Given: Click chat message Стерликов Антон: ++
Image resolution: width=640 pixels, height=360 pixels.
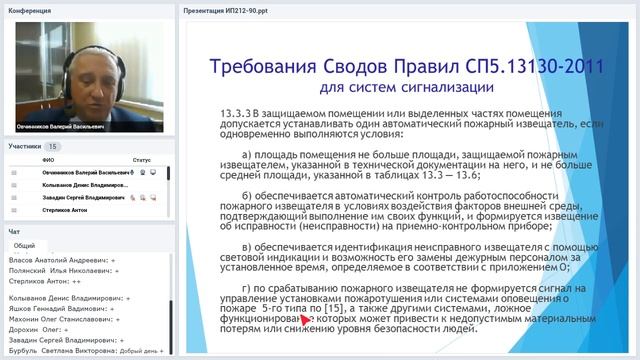Looking at the screenshot, I should 45,281.
